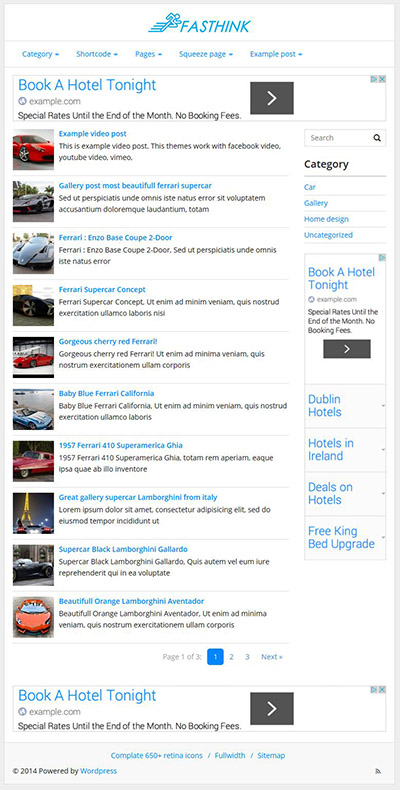Open the Category dropdown menu
Image resolution: width=400 pixels, height=790 pixels.
pos(40,54)
